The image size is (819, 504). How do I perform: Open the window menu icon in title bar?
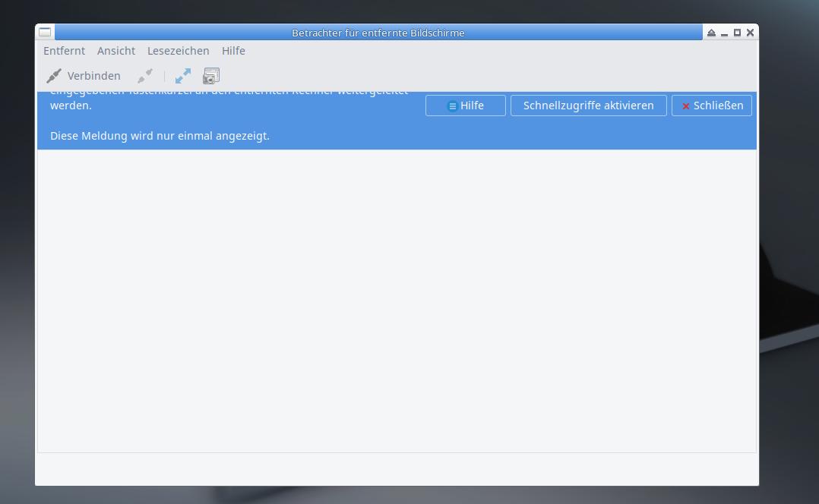pyautogui.click(x=45, y=33)
